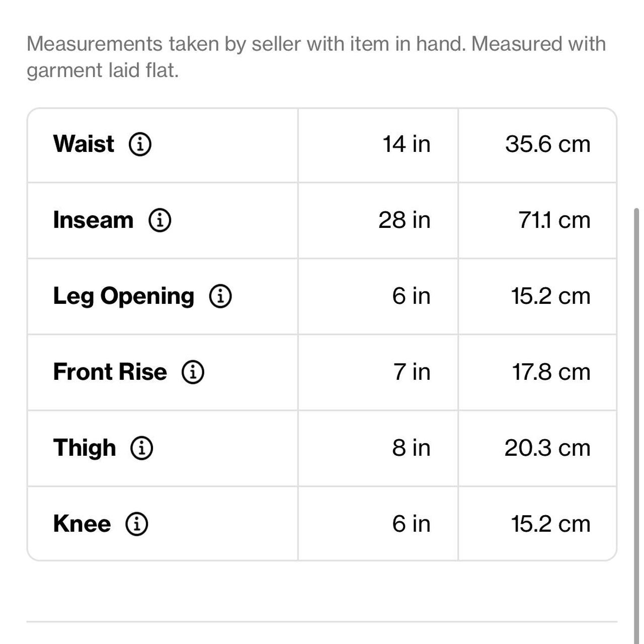The height and width of the screenshot is (644, 644).
Task: Tap the Thigh info icon
Action: pyautogui.click(x=141, y=448)
